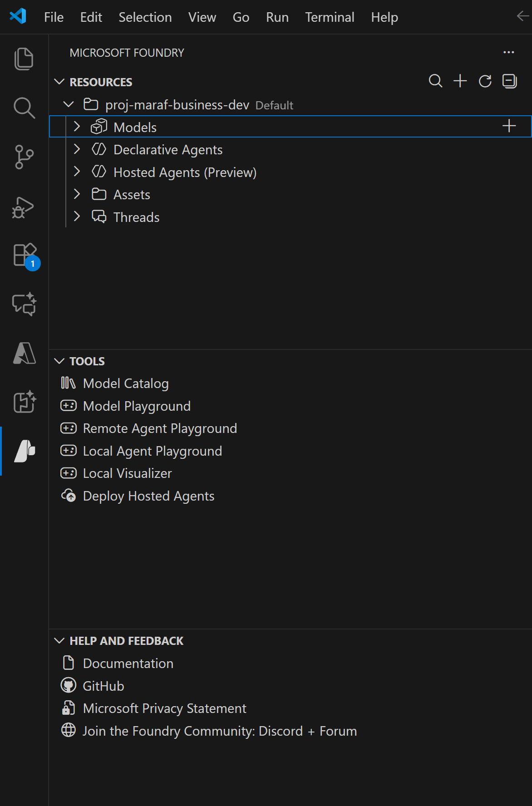Open the Selection menu
Screen dimensions: 532x806
click(x=145, y=17)
